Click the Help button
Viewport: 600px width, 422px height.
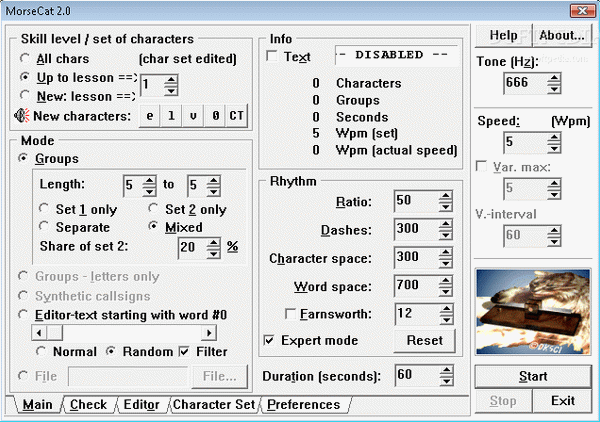(504, 36)
